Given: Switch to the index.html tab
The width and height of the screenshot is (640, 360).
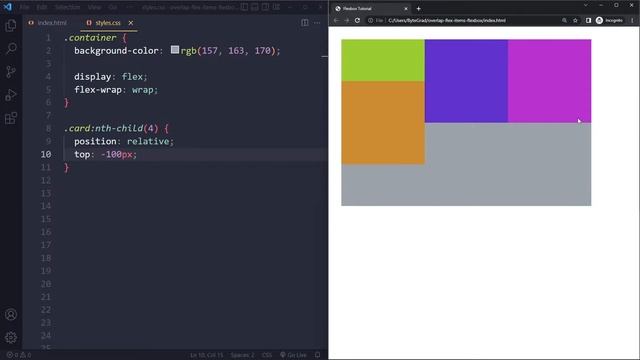Looking at the screenshot, I should click(x=47, y=23).
